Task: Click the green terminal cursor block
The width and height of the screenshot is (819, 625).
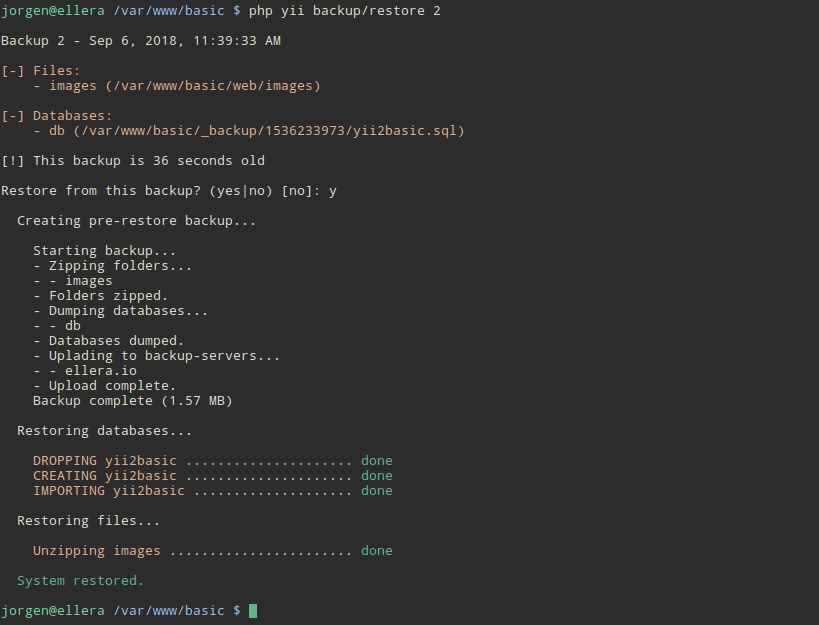Action: pyautogui.click(x=253, y=610)
